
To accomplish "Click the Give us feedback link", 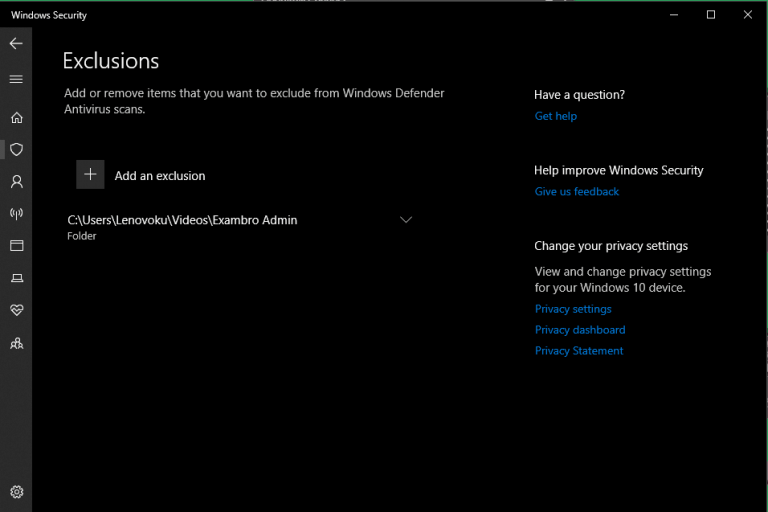I will 576,192.
